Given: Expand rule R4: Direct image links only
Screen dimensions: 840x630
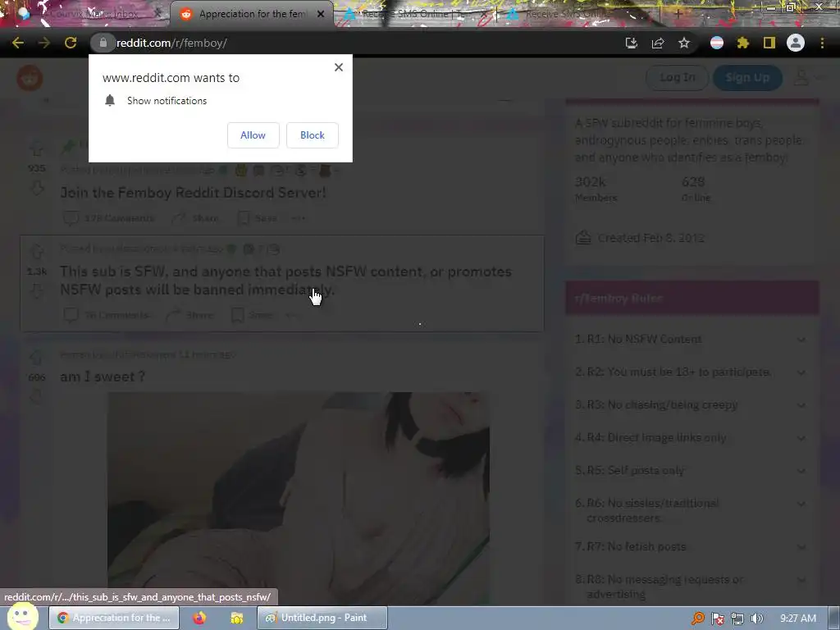Looking at the screenshot, I should click(x=691, y=438).
